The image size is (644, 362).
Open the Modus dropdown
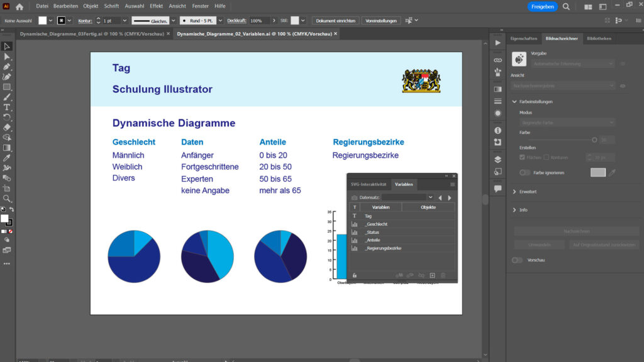tap(567, 123)
